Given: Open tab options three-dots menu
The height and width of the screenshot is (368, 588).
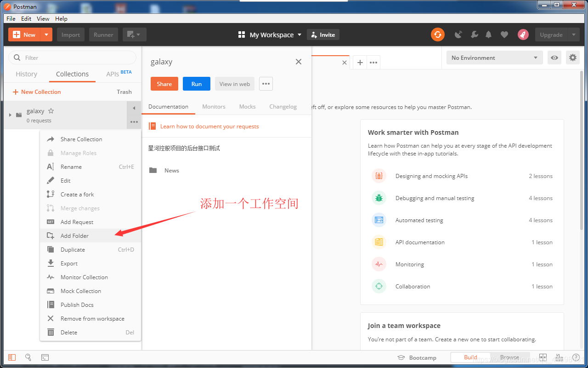Looking at the screenshot, I should [373, 63].
